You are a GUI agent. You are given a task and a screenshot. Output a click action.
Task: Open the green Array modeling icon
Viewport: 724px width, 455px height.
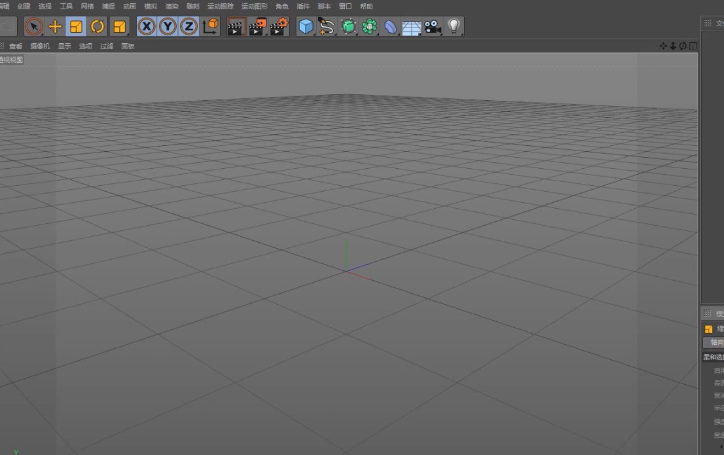coord(369,26)
